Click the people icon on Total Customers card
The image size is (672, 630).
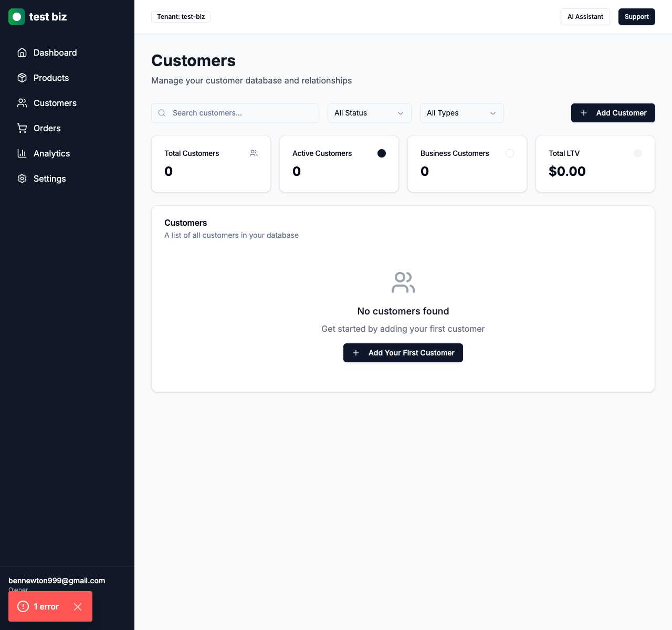click(x=254, y=153)
